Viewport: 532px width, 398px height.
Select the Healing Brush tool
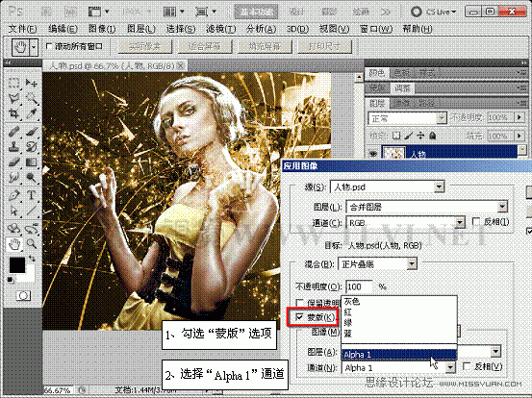(x=13, y=131)
